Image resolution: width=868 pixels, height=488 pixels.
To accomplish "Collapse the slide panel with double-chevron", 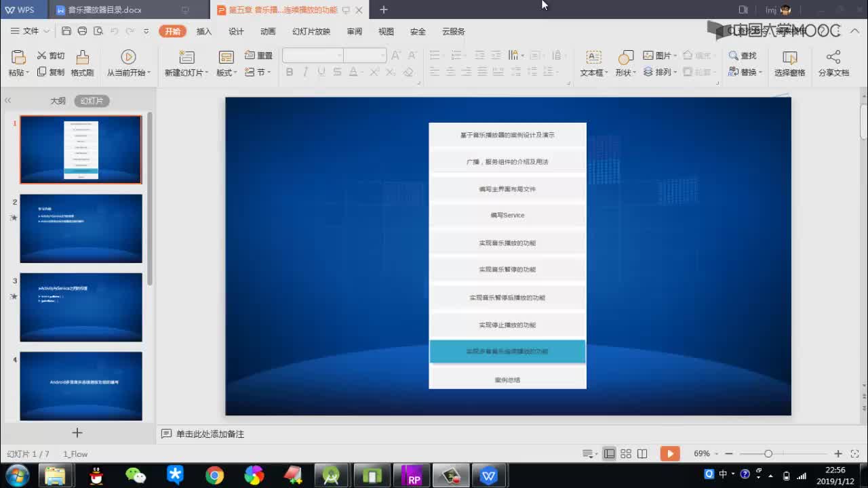I will point(8,100).
